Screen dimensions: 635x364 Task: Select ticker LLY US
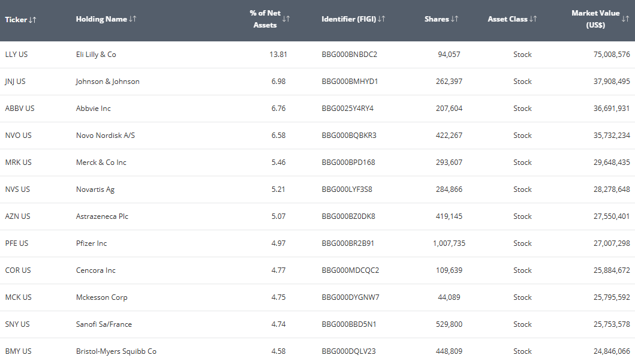tap(16, 54)
